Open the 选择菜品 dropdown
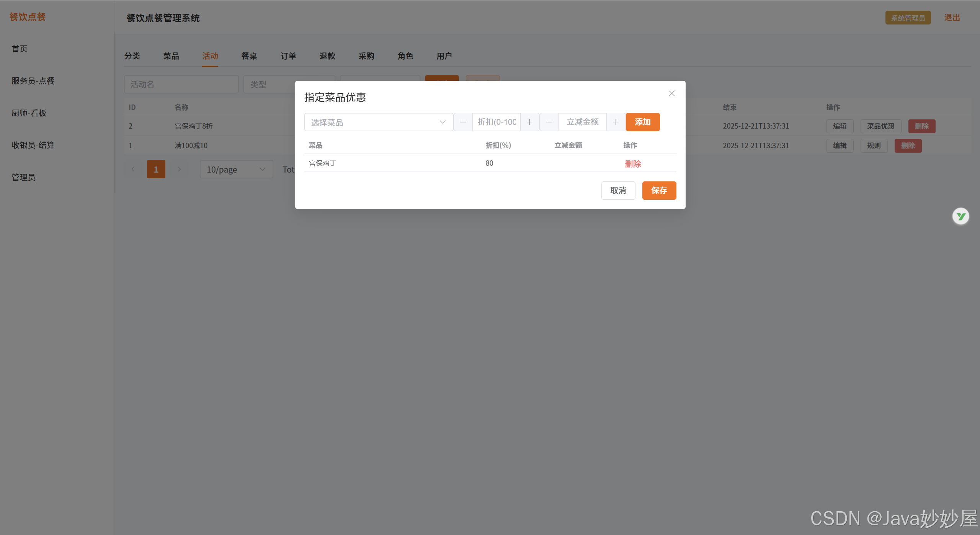The width and height of the screenshot is (980, 535). pos(378,122)
